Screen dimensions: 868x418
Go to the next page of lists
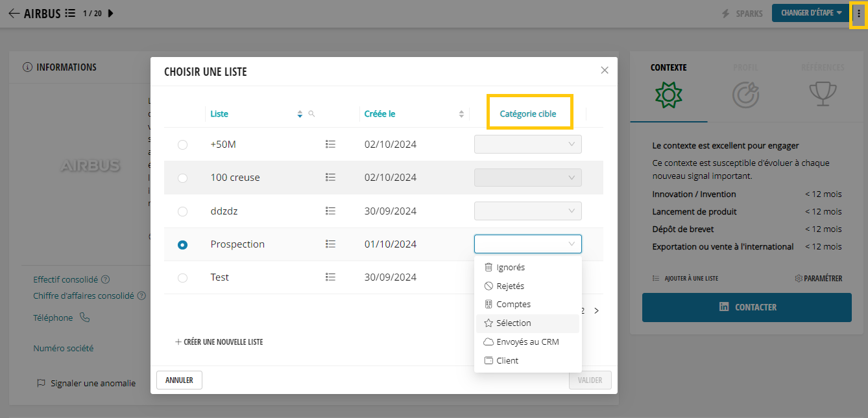click(x=597, y=310)
